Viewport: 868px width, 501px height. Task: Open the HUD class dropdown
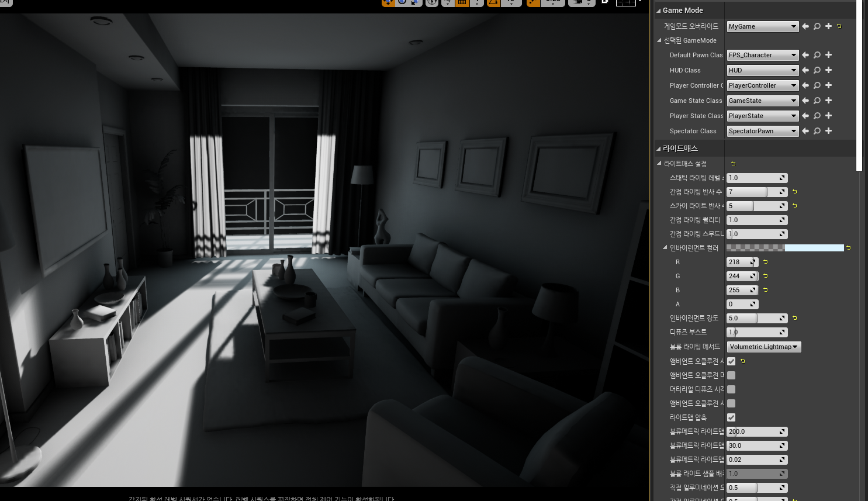pos(763,70)
